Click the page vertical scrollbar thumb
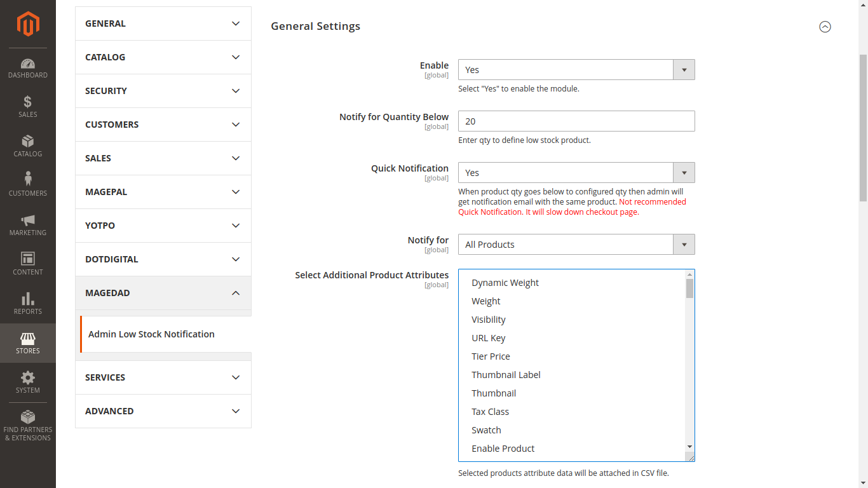 [863, 128]
